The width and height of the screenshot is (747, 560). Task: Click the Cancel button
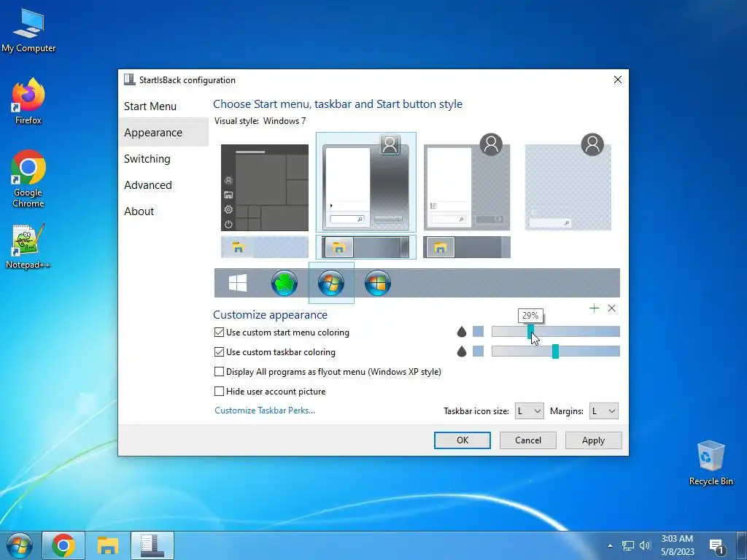528,440
